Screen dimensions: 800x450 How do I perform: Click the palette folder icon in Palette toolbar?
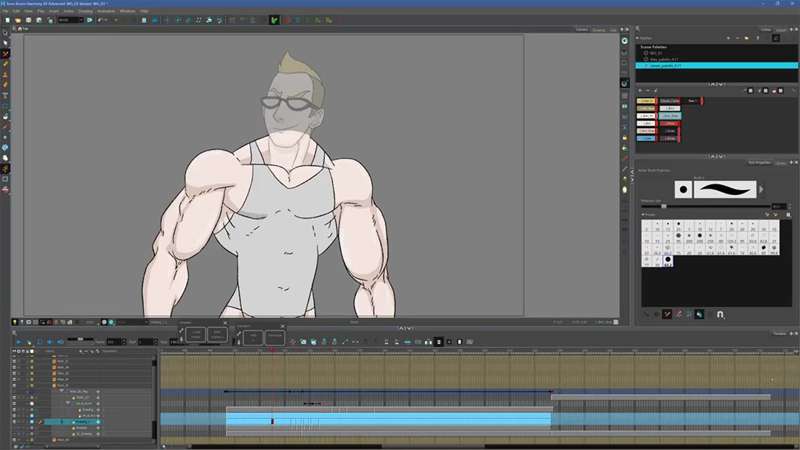(747, 38)
